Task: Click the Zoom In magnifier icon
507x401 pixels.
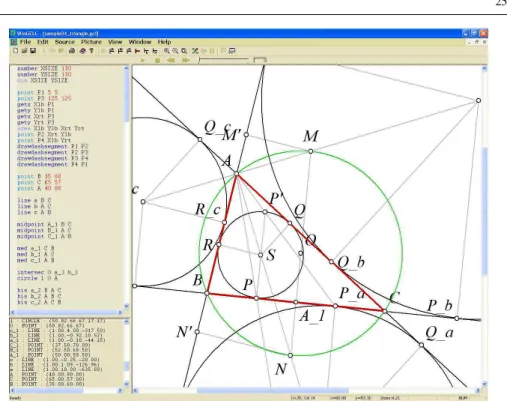Action: (166, 51)
